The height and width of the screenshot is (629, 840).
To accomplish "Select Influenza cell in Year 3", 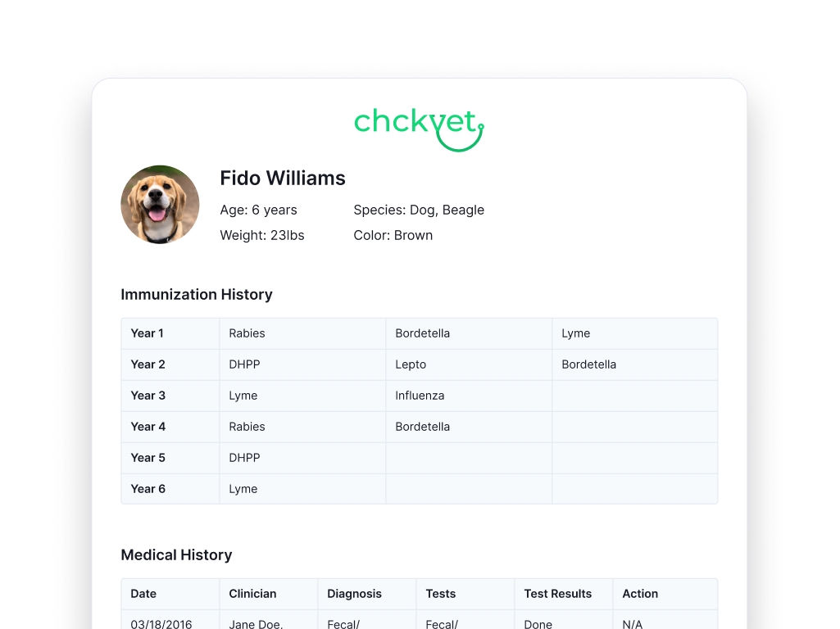I will (420, 396).
